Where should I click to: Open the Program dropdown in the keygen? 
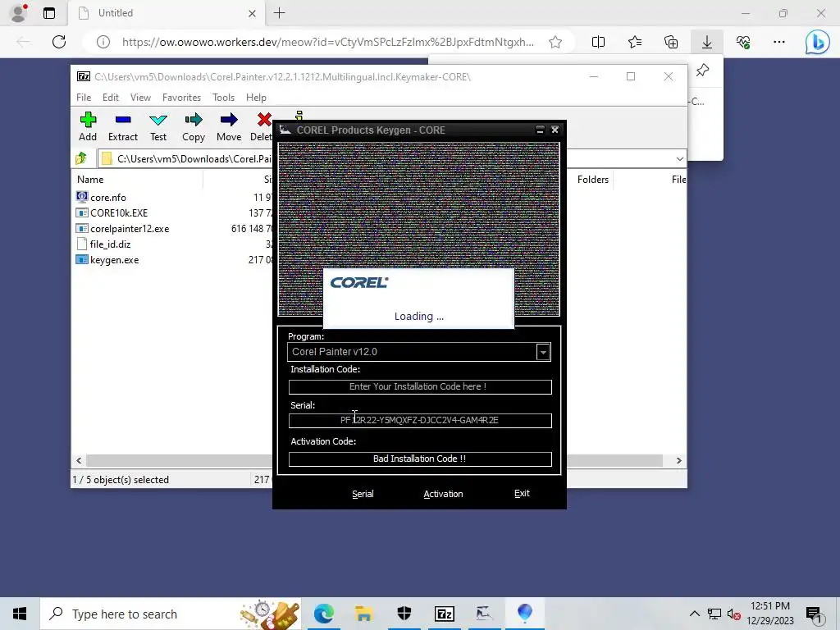543,352
